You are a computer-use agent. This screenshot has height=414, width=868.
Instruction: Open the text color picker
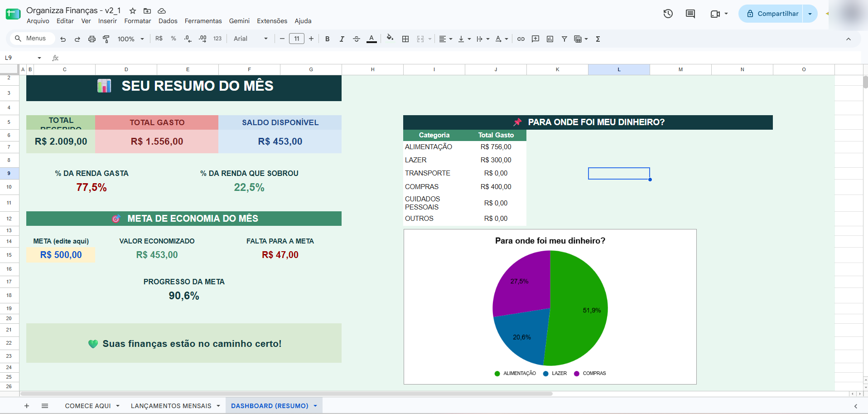(x=371, y=39)
